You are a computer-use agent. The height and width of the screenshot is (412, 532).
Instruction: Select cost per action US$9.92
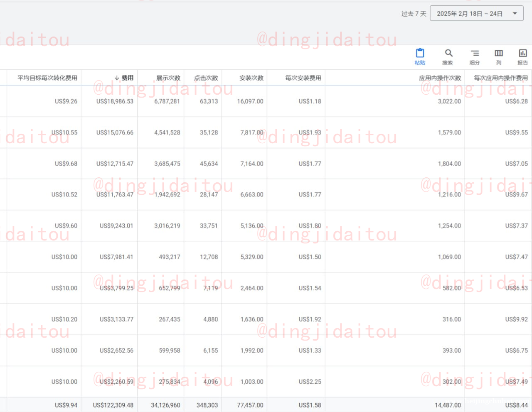517,319
